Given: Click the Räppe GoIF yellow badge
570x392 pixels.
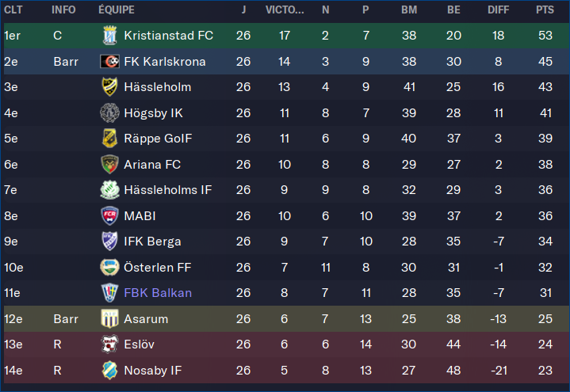Looking at the screenshot, I should (x=109, y=139).
